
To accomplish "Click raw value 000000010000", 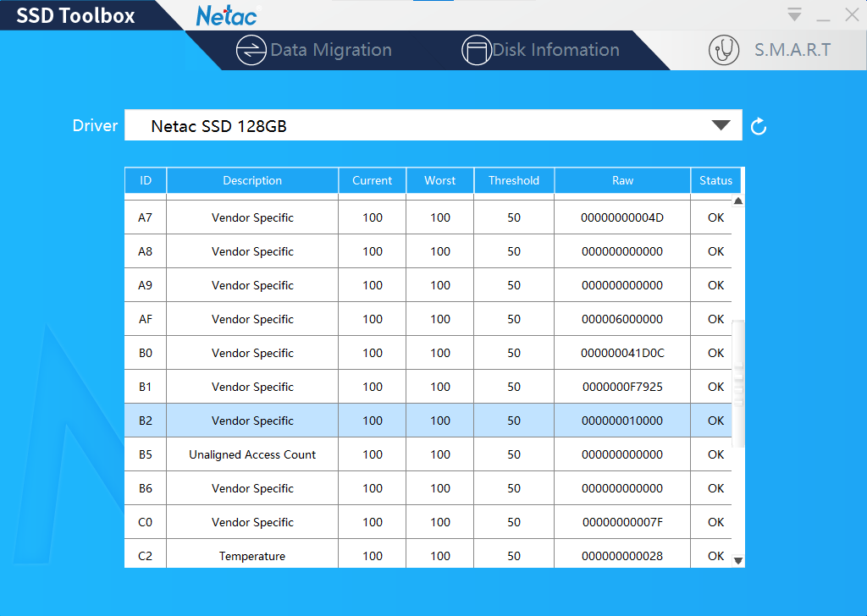I will (x=622, y=421).
